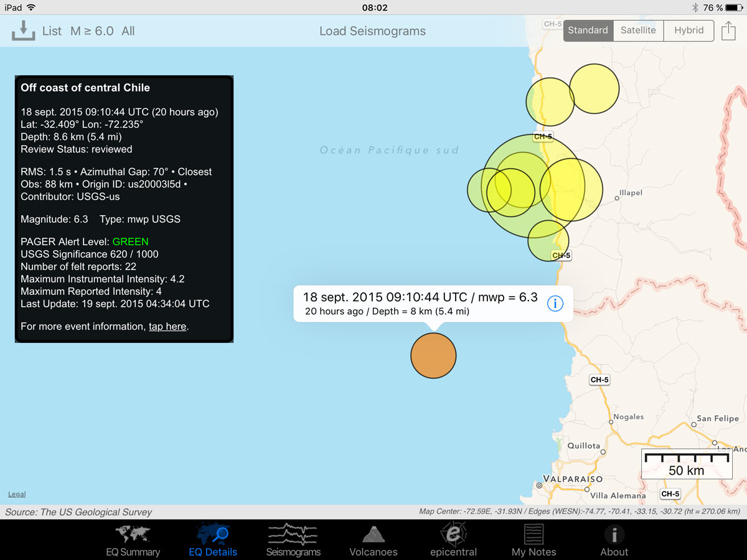The height and width of the screenshot is (560, 747).
Task: Open the EQ Details tab
Action: pyautogui.click(x=213, y=540)
